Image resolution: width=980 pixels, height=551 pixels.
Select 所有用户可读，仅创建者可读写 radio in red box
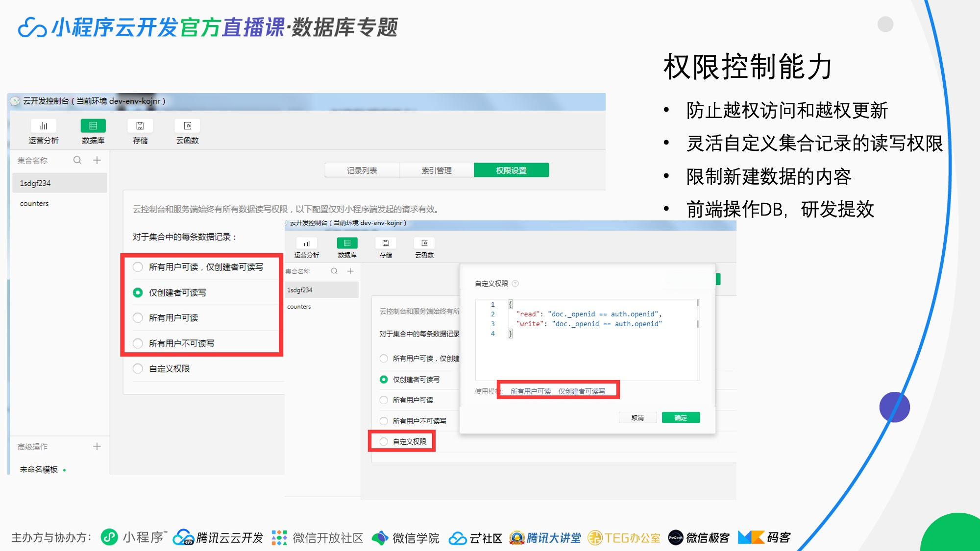138,267
